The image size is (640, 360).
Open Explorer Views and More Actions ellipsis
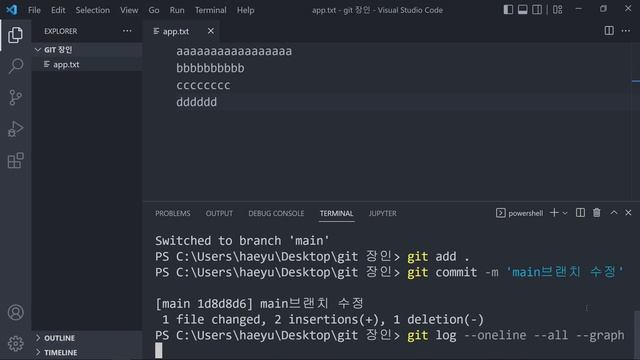click(x=127, y=31)
